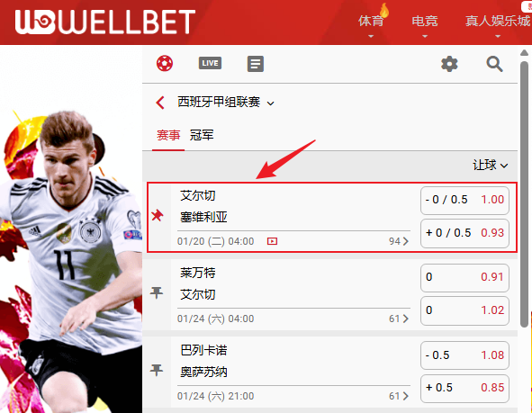Screen dimensions: 532x413
Task: Expand the 西班牙甲组联赛 league dropdown
Action: [270, 103]
